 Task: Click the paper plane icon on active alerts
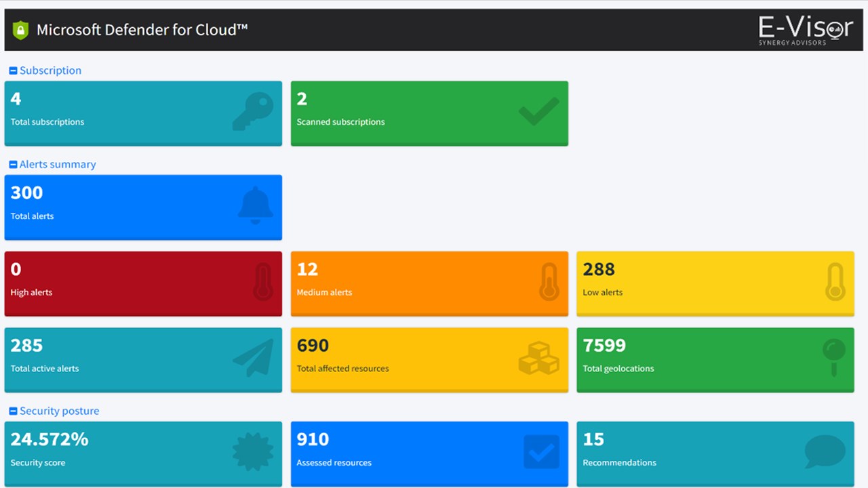pyautogui.click(x=253, y=358)
